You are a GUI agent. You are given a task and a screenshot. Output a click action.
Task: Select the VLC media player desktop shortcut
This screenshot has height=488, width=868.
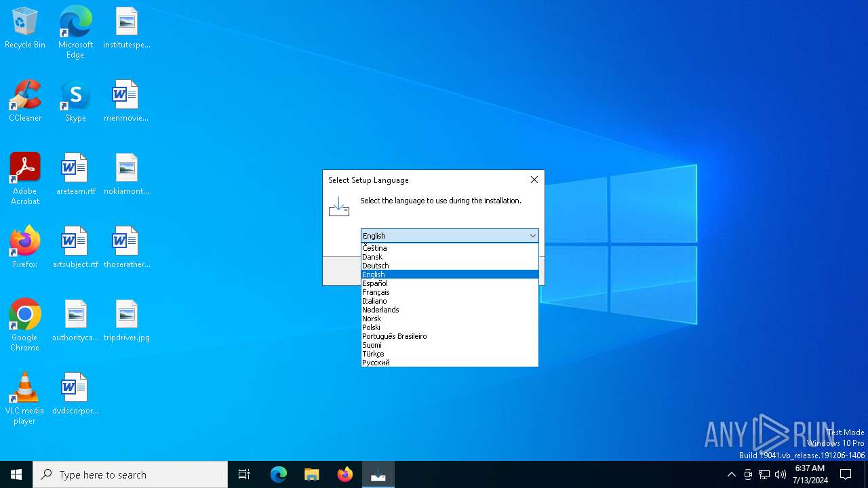coord(25,399)
